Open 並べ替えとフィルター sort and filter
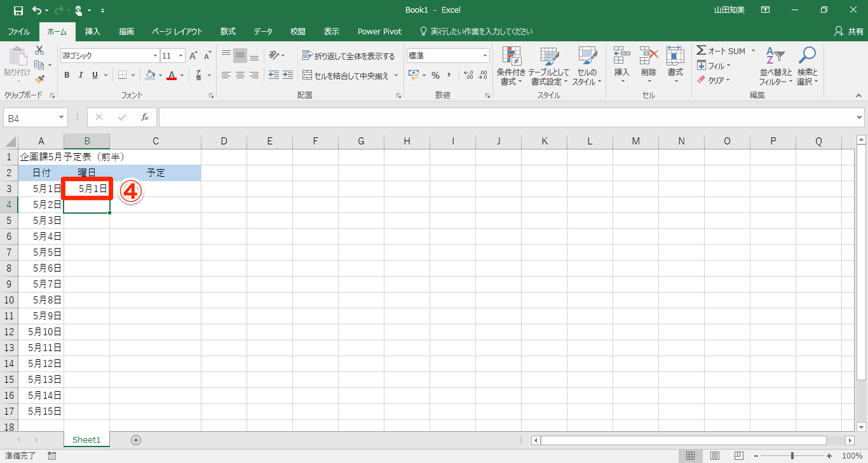 (x=776, y=66)
